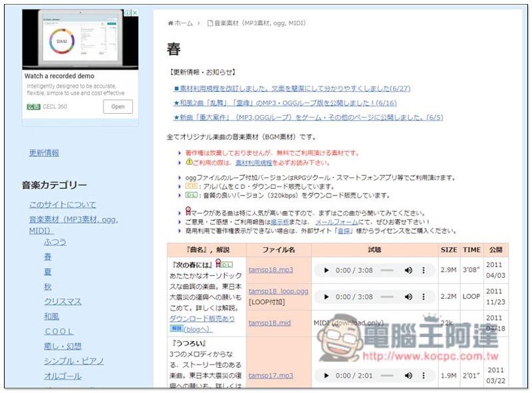532x393 pixels.
Task: Open three-dot menu on the tamsp18_loop.ogg player
Action: 424,297
